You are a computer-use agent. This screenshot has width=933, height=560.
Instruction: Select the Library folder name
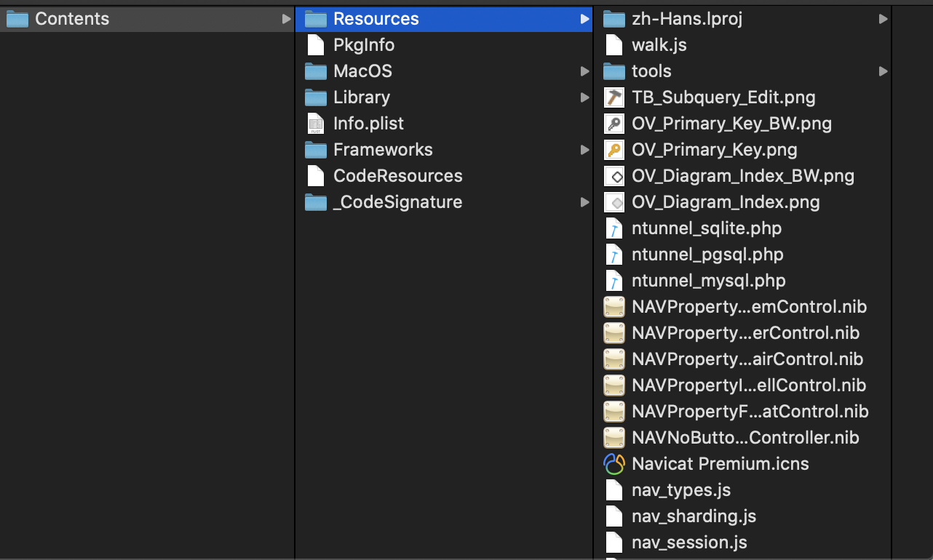362,97
